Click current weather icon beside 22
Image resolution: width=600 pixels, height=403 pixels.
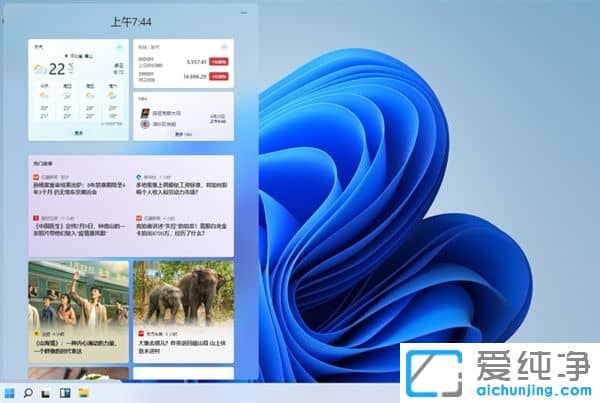(40, 69)
